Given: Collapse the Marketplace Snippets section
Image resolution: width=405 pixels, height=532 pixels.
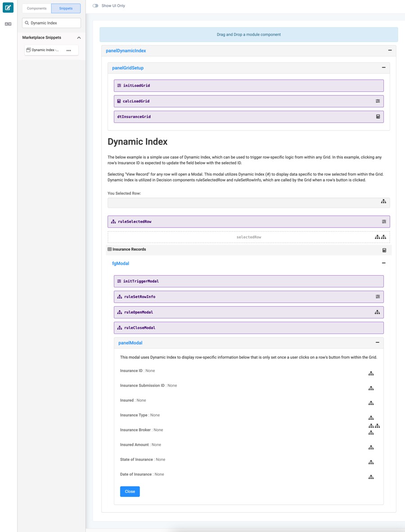Looking at the screenshot, I should pos(79,38).
